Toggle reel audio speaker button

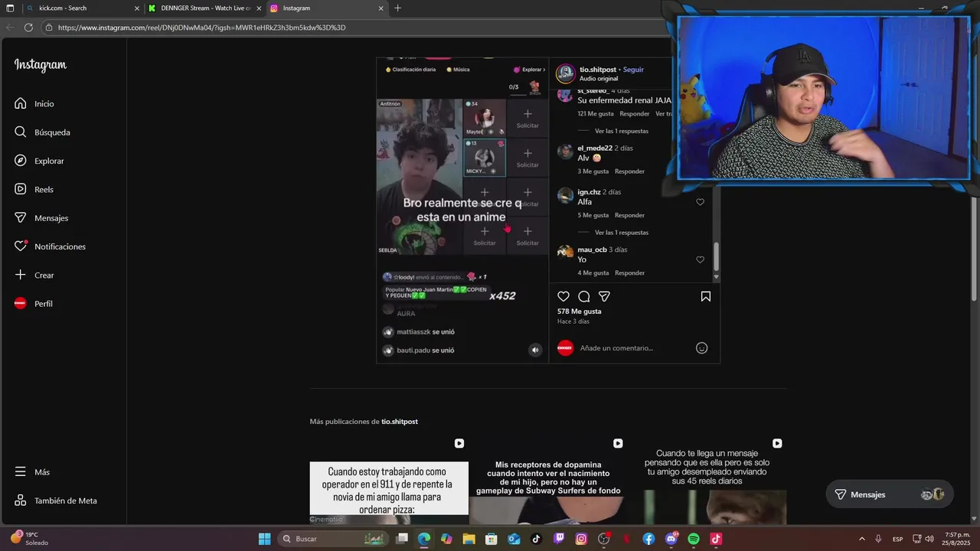point(535,350)
